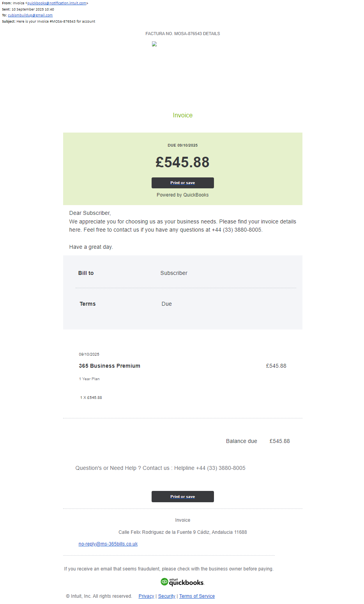Click the green QuickBooks qb circle icon
This screenshot has width=364, height=604.
pos(164,582)
